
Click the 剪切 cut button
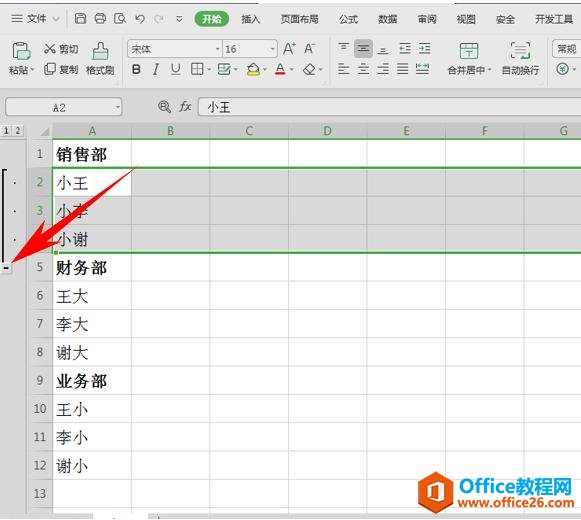click(x=61, y=49)
